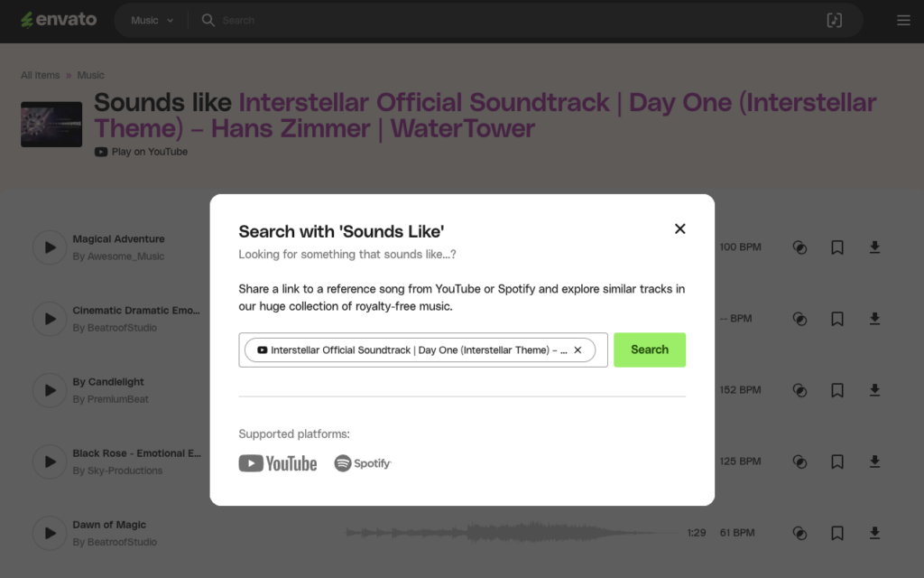Click the Spotify logo under supported platforms
Screen dimensions: 924x578
[362, 462]
